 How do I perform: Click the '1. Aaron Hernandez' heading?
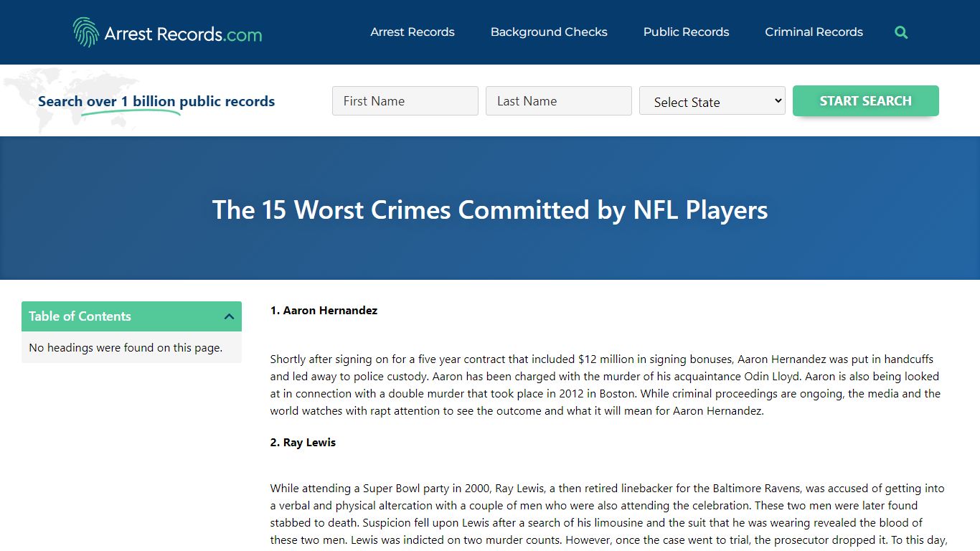pyautogui.click(x=324, y=311)
